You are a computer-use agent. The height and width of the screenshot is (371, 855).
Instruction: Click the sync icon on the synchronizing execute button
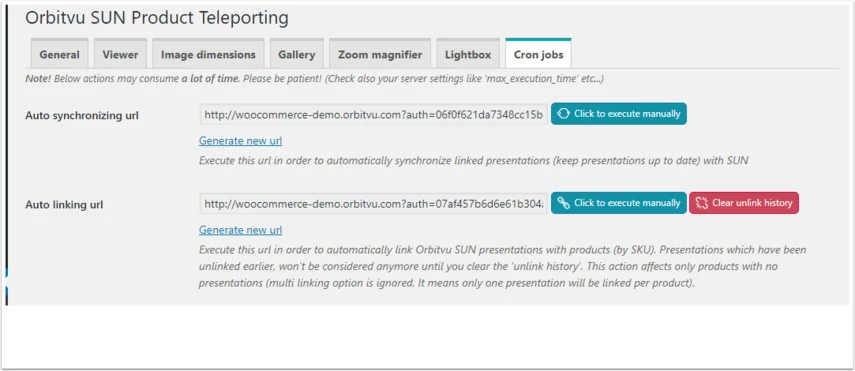coord(564,114)
